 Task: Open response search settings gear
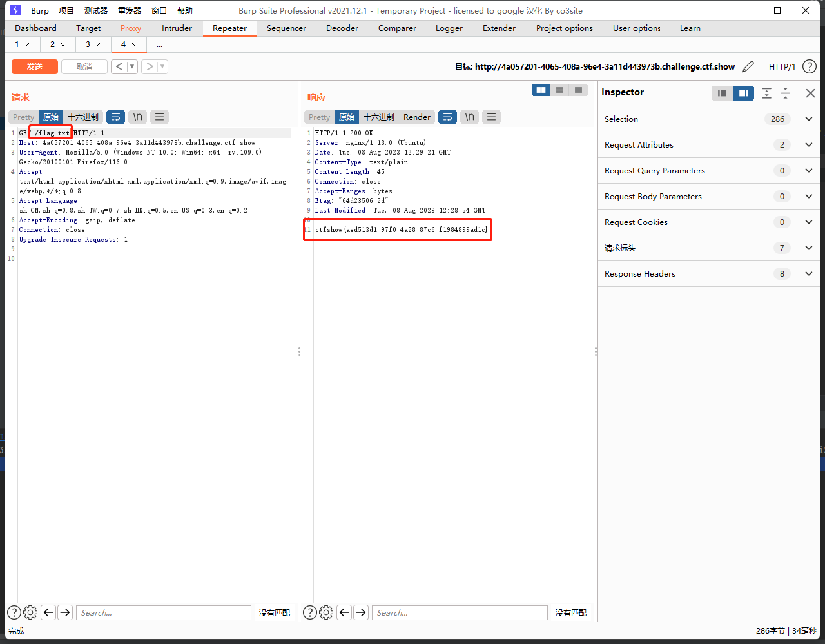(x=326, y=612)
